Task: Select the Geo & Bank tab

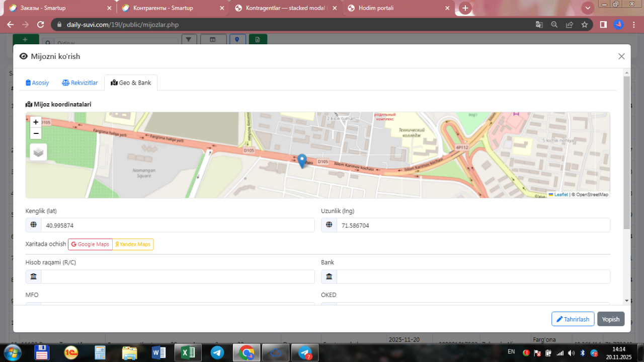Action: [131, 83]
